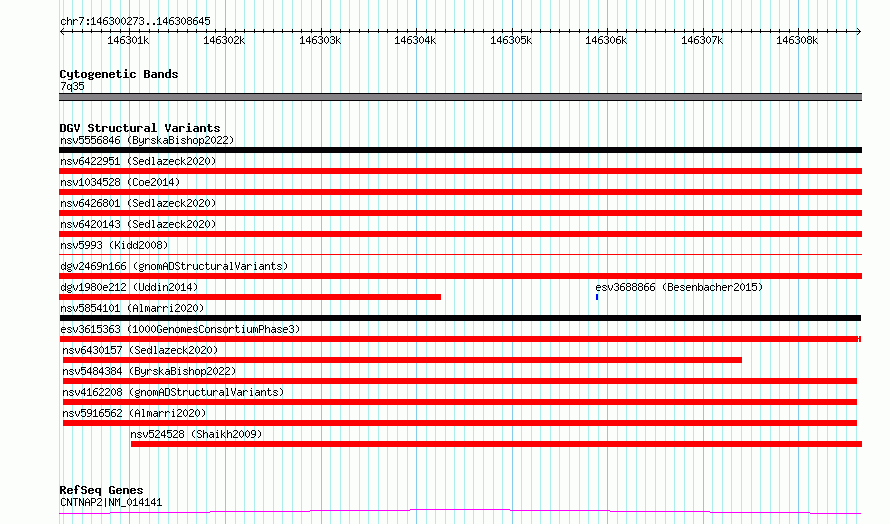Open variant esv3688866 (Besenbacher2015) label
This screenshot has width=890, height=524.
(x=679, y=287)
